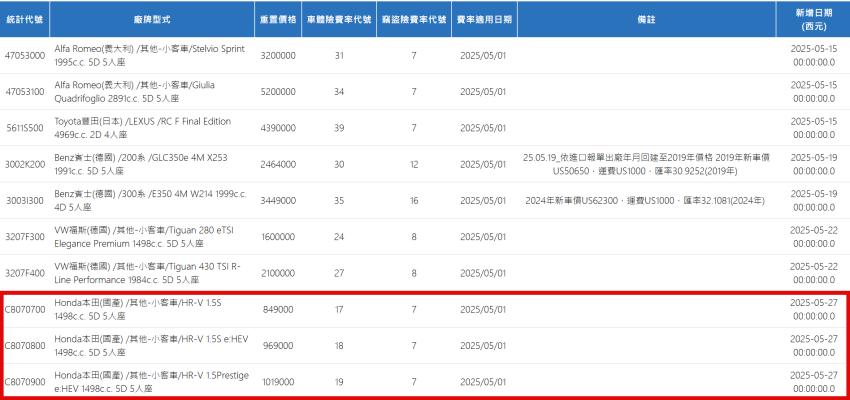Select statistics code 3002K200
The height and width of the screenshot is (400, 850).
pyautogui.click(x=25, y=164)
